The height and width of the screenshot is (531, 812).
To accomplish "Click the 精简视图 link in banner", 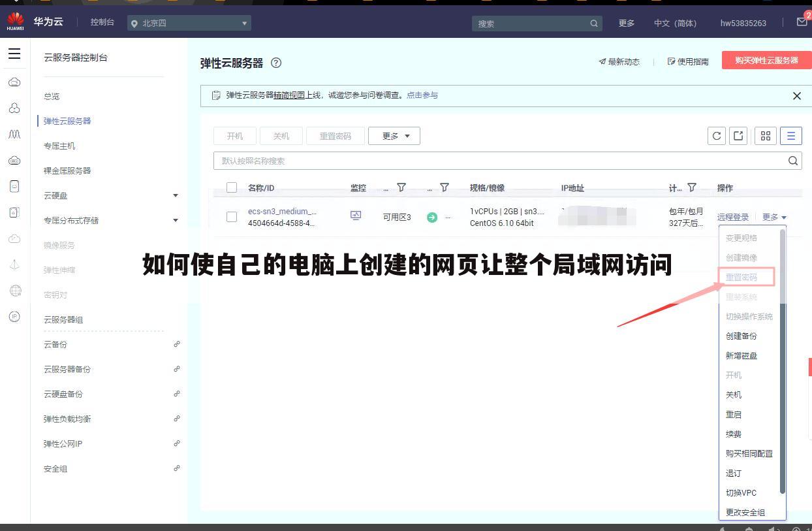I will click(x=289, y=95).
